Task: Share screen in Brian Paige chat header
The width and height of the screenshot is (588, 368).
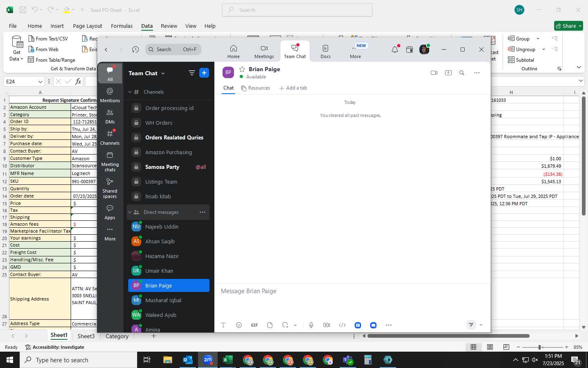Action: click(448, 73)
